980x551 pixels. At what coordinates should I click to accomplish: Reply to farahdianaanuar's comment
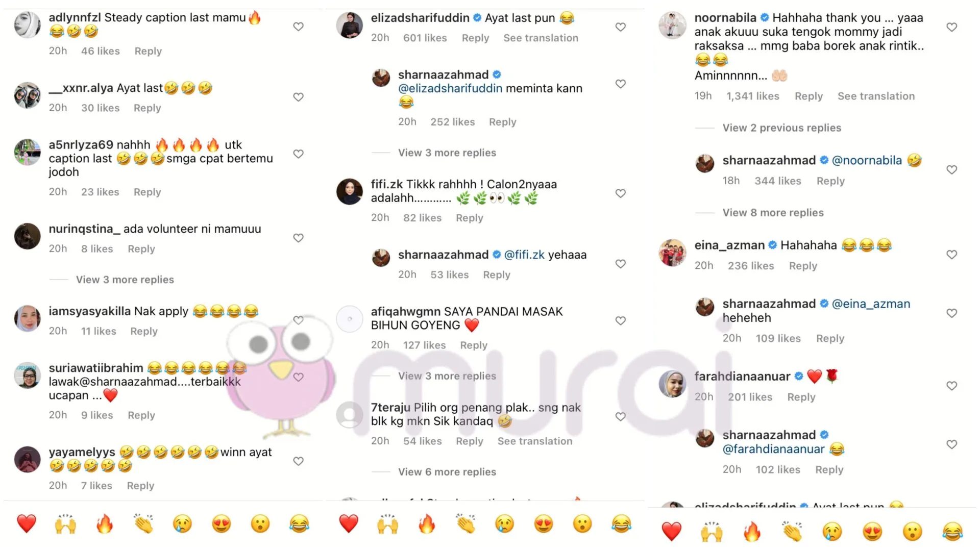(801, 397)
